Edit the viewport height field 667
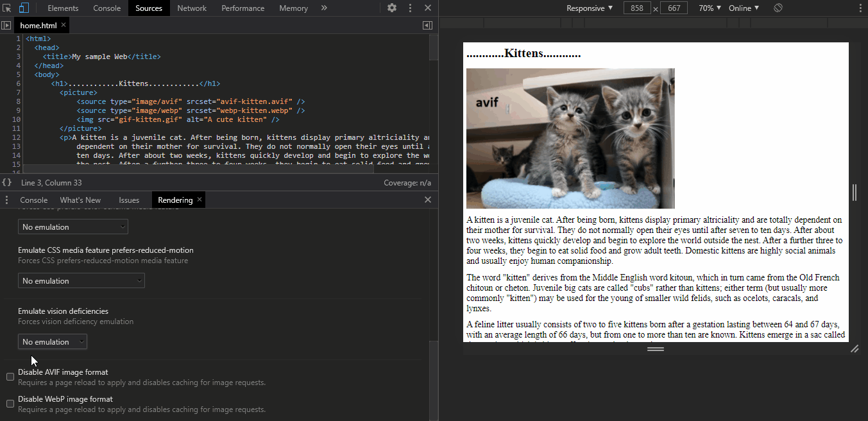This screenshot has width=868, height=421. (674, 8)
